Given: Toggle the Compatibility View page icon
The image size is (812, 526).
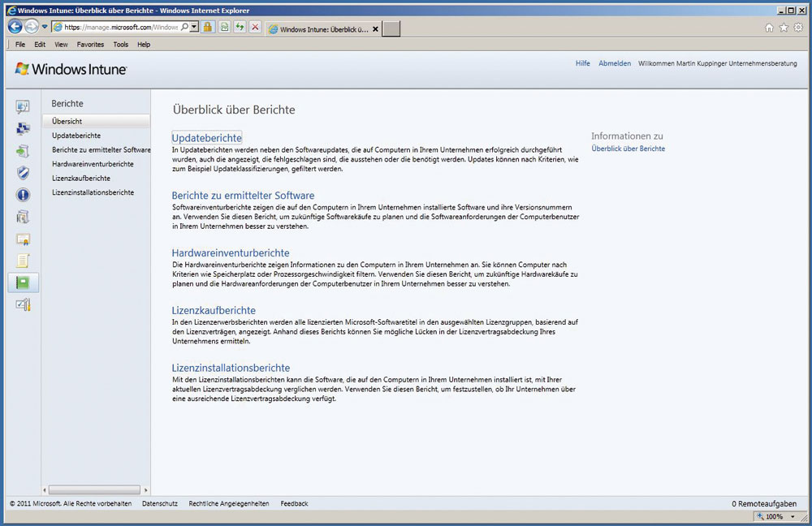Looking at the screenshot, I should [x=224, y=27].
